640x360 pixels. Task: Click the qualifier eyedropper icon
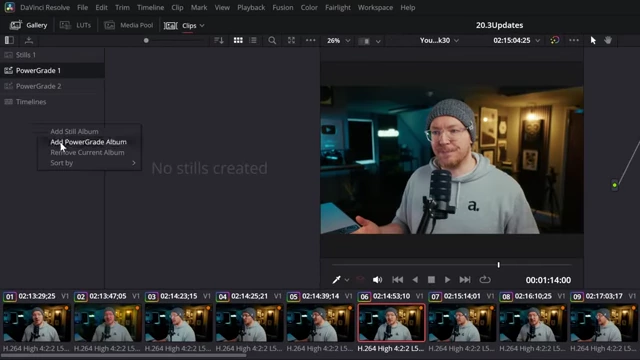pyautogui.click(x=336, y=280)
